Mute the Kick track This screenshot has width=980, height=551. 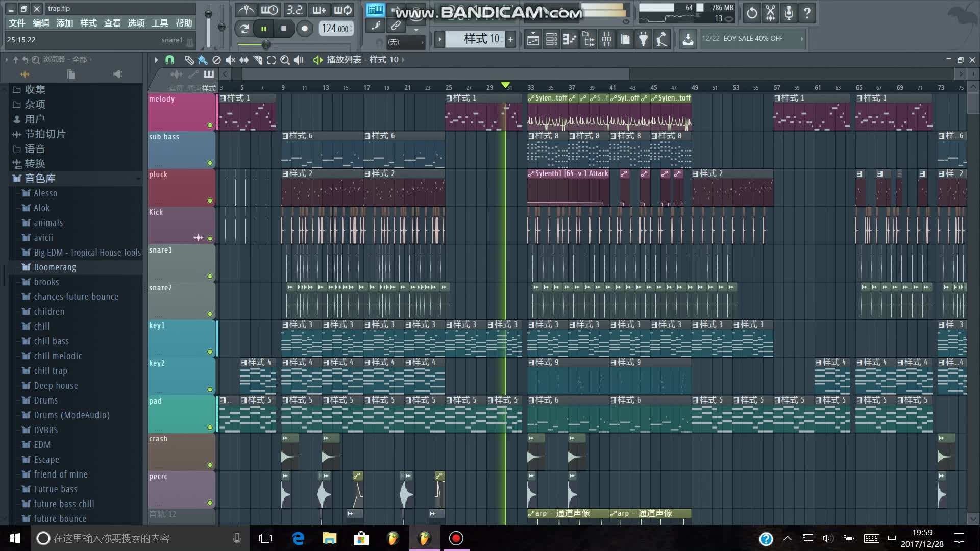(210, 238)
